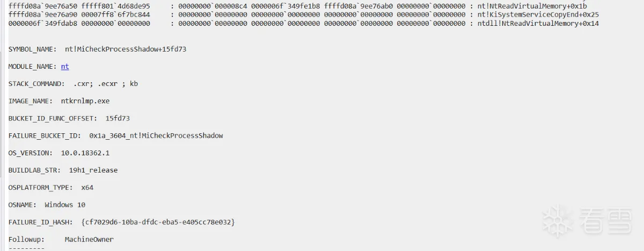Click the return address 00007ff8`6f7bc844
This screenshot has width=644, height=251.
115,15
